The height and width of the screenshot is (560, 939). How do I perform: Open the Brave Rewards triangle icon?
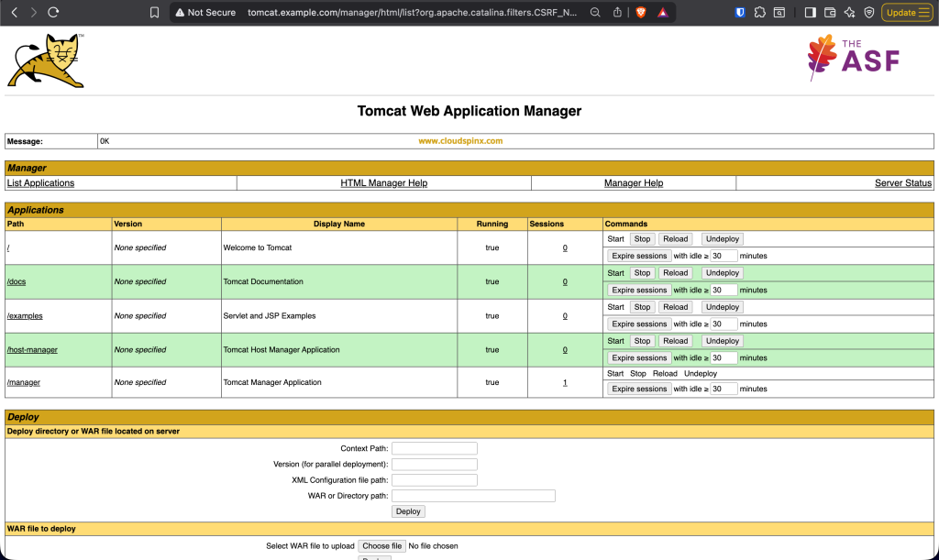(x=661, y=13)
